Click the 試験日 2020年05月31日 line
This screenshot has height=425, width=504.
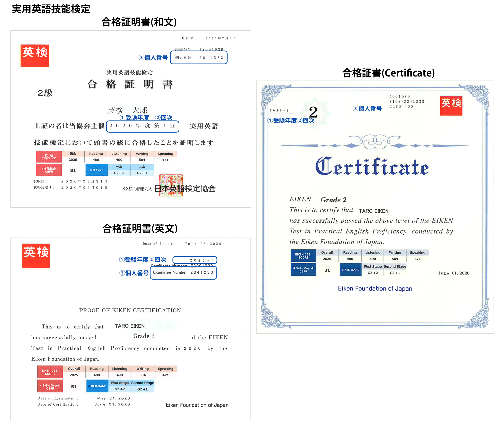pos(70,181)
